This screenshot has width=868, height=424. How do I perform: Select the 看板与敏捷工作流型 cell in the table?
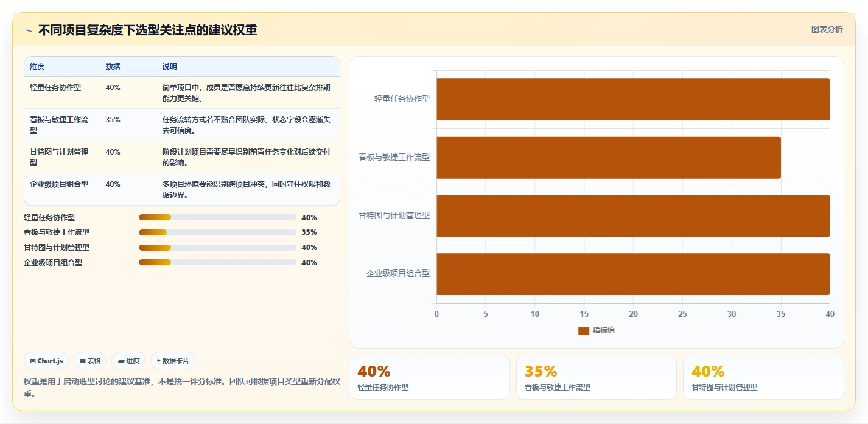click(59, 125)
